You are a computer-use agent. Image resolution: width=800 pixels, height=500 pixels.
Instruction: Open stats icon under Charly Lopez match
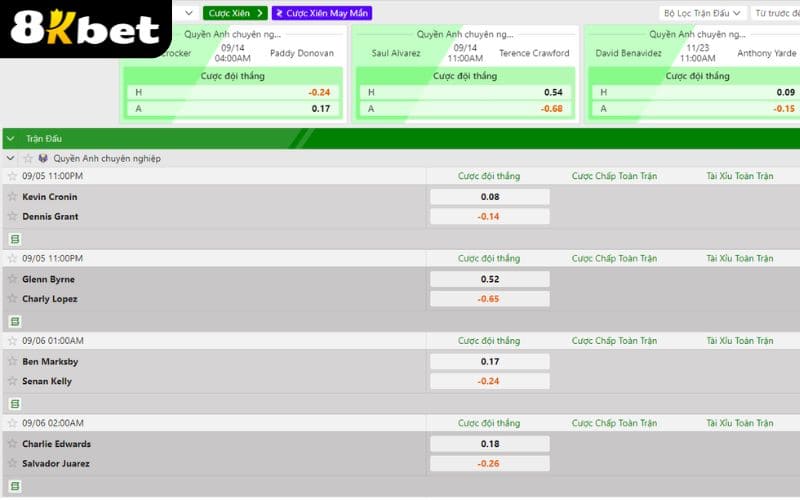point(14,321)
